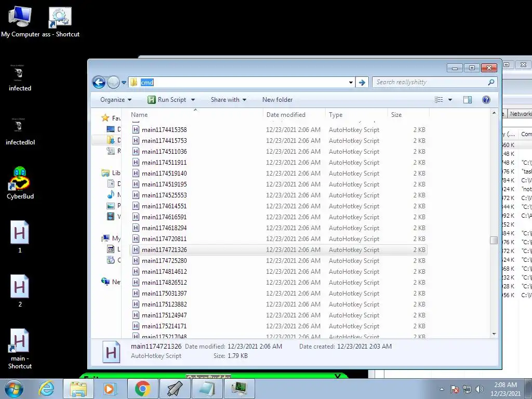Screen dimensions: 532x399
Task: Select file main1174721326 in the list
Action: (x=278, y=250)
